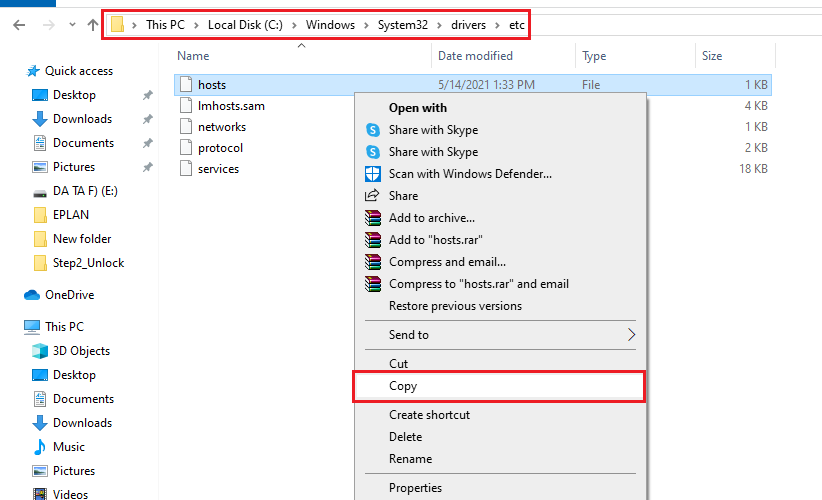Choose Properties in the context menu

pos(415,488)
